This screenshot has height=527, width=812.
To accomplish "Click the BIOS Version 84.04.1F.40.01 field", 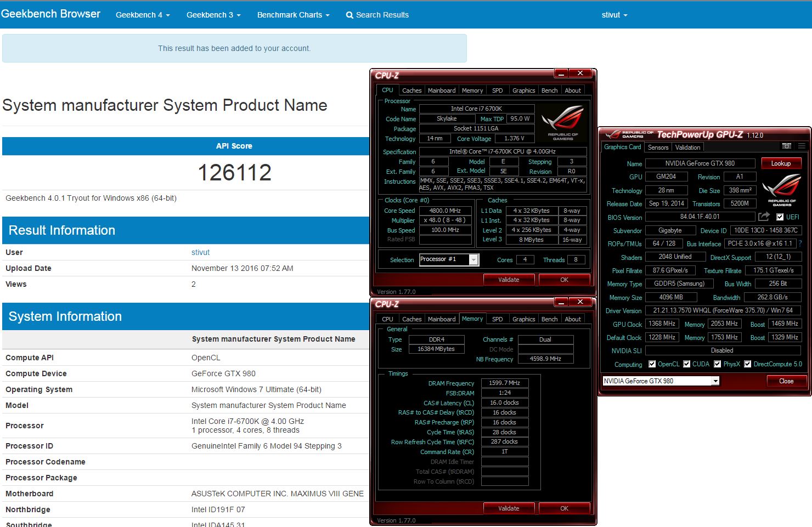I will coord(700,217).
